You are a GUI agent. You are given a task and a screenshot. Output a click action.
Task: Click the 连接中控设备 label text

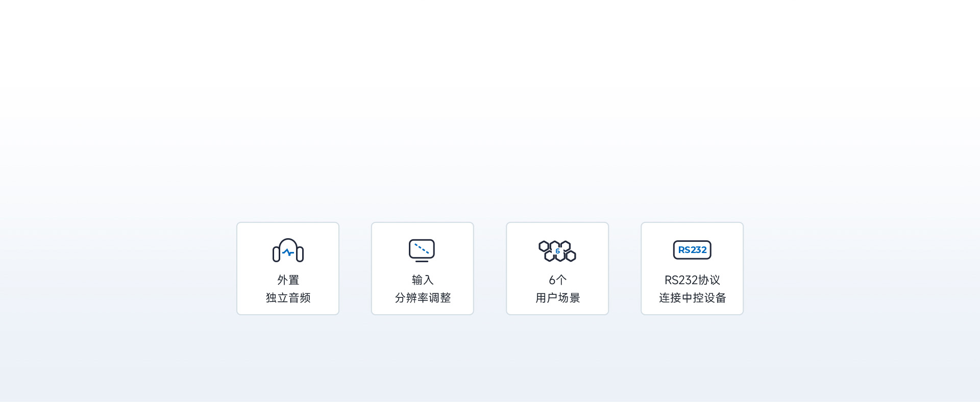click(692, 298)
